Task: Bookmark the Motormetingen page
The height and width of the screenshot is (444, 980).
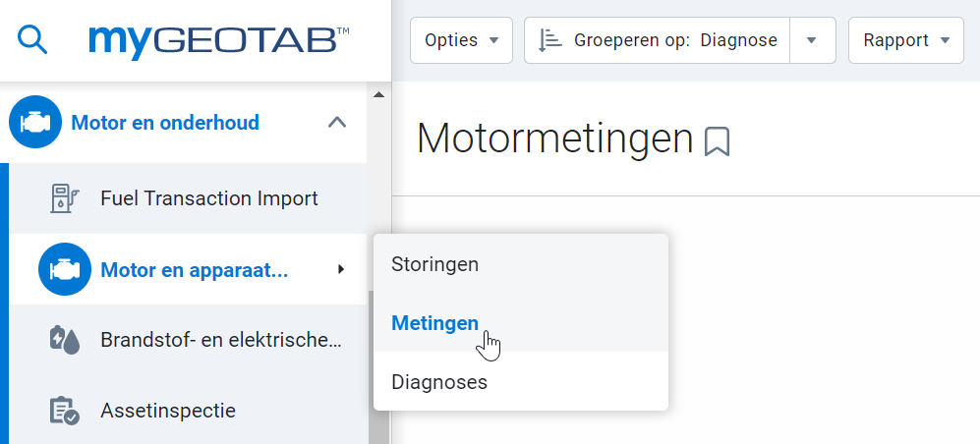Action: point(718,142)
